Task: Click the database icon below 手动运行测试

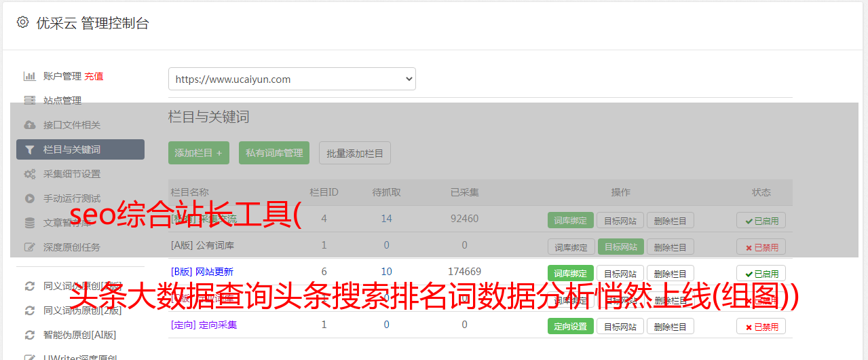Action: (x=29, y=223)
